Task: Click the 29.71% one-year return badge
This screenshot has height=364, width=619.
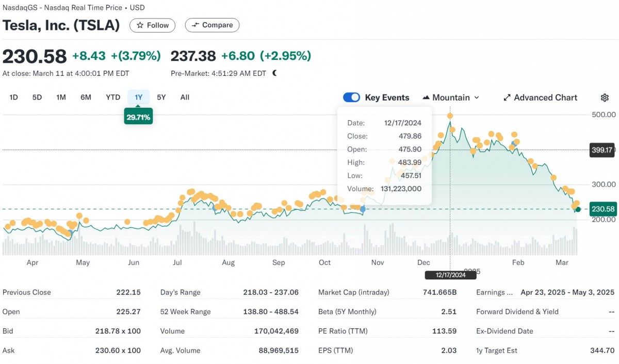Action: (x=138, y=118)
